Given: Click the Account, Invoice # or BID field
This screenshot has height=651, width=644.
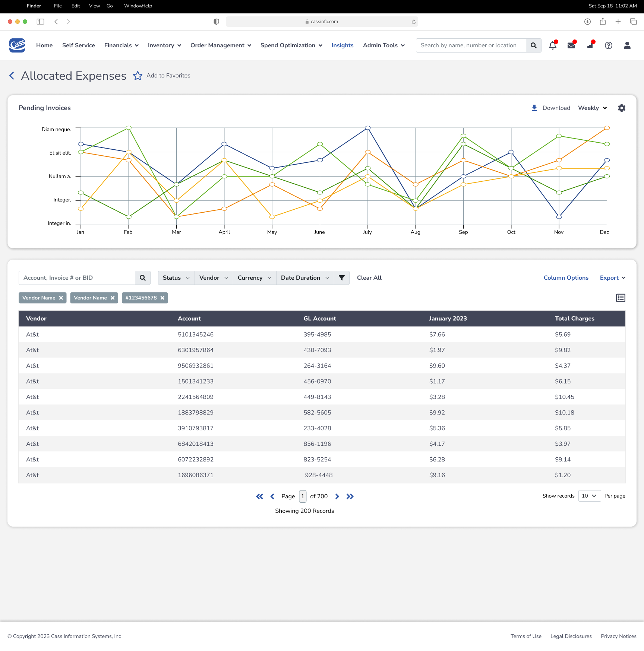Looking at the screenshot, I should pos(77,278).
